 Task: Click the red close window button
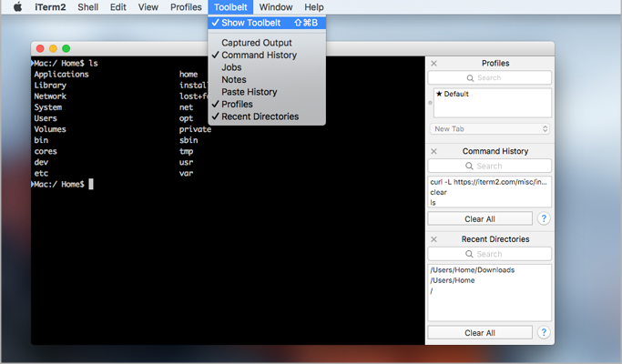pyautogui.click(x=40, y=48)
